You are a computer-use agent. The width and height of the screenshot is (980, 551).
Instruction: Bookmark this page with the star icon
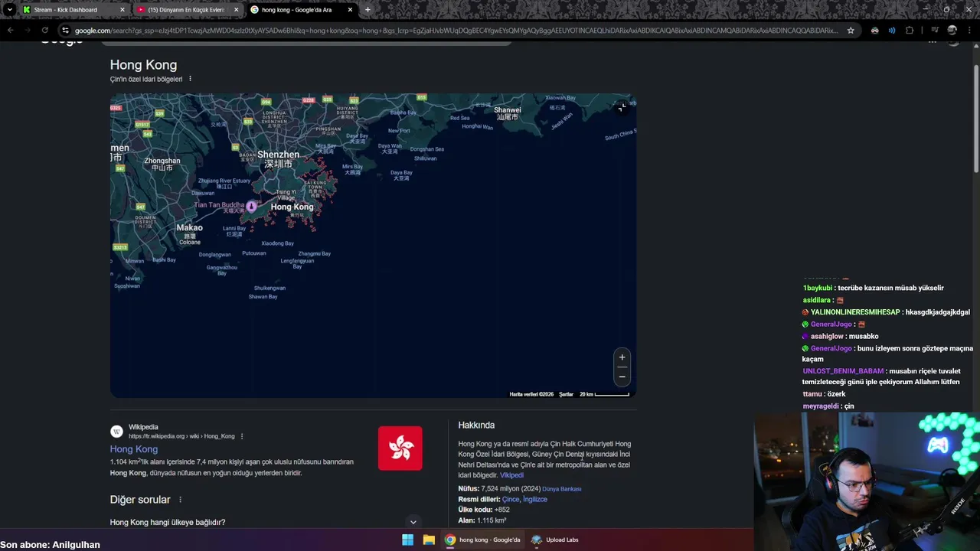pos(851,31)
